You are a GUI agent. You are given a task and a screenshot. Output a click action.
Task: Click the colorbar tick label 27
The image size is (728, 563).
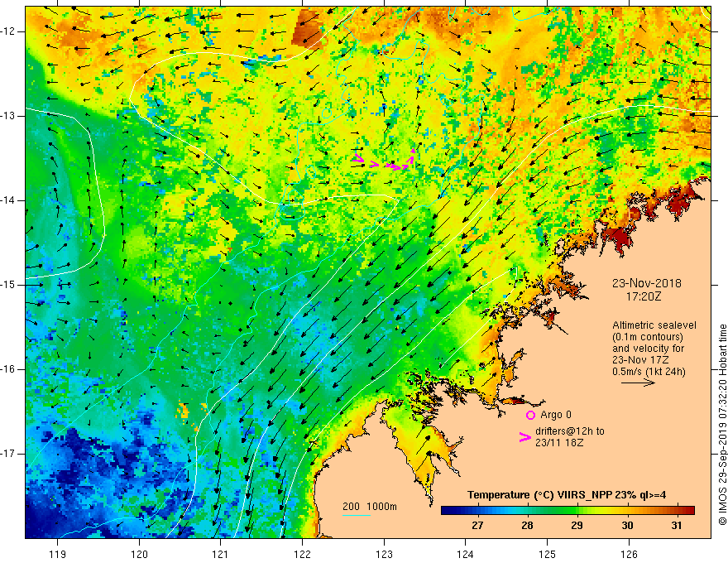[x=477, y=526]
